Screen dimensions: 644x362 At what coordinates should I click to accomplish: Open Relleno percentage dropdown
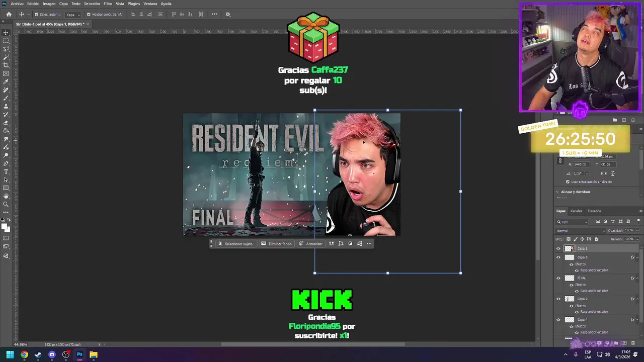637,239
